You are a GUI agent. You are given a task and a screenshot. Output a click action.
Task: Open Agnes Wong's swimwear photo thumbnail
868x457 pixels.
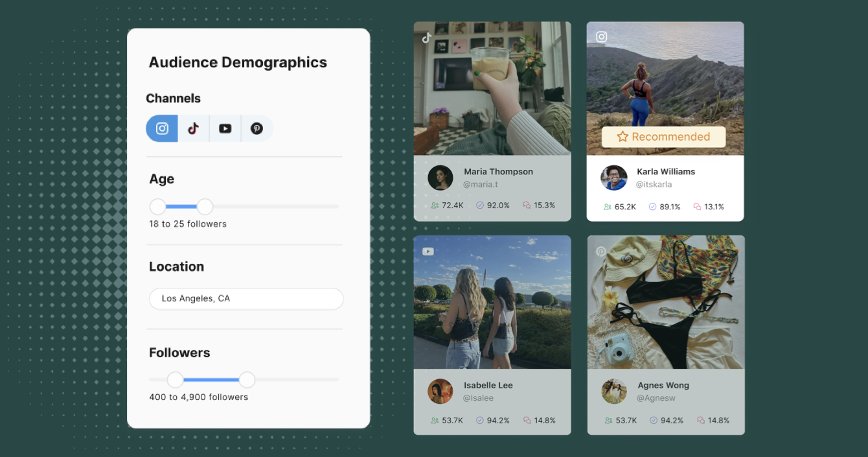[666, 302]
